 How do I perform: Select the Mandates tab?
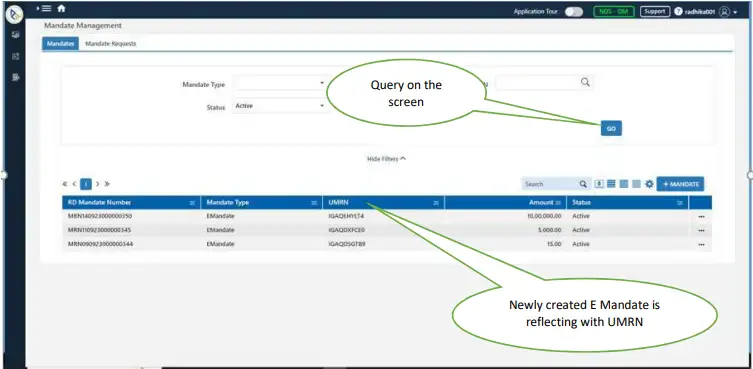pyautogui.click(x=61, y=44)
